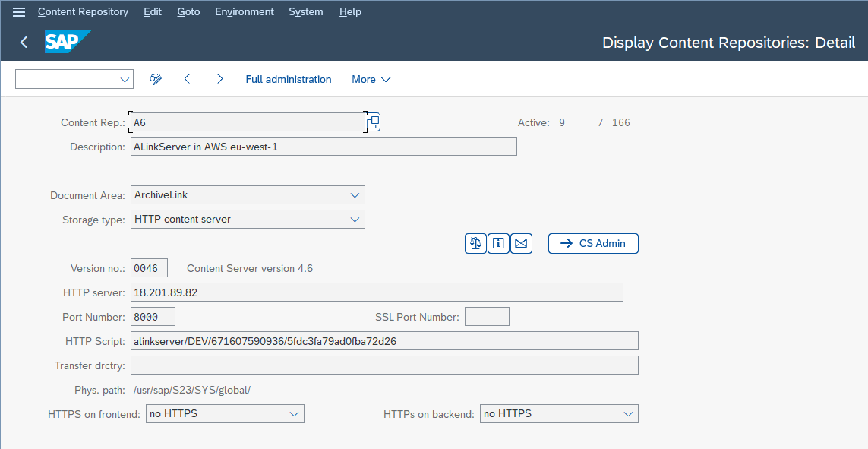Click the SSL Port Number field

(x=487, y=317)
